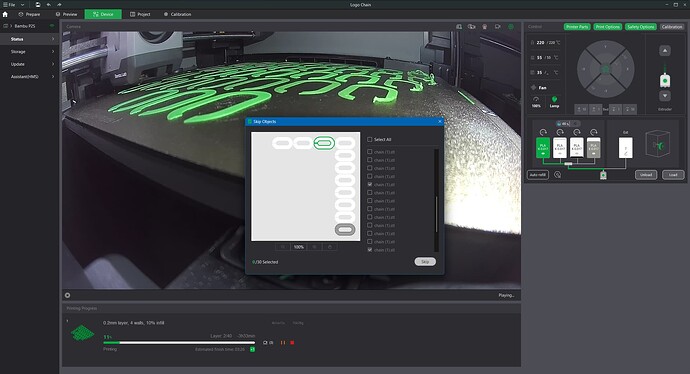Image resolution: width=690 pixels, height=374 pixels.
Task: Move the extruder up with the arrow
Action: (665, 51)
